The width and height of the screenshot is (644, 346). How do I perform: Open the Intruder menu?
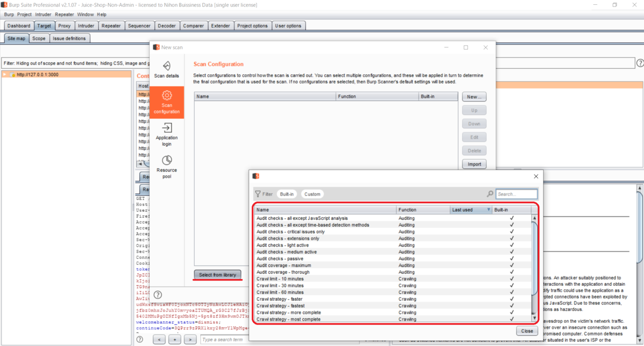coord(43,15)
